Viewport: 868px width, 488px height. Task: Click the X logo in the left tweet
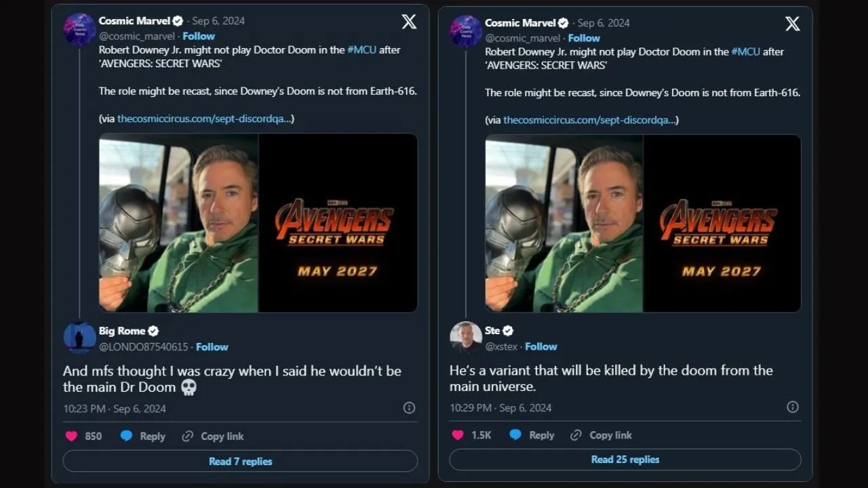[409, 22]
